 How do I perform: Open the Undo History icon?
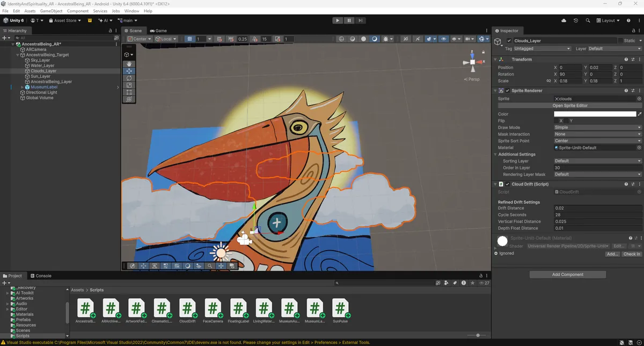click(576, 20)
